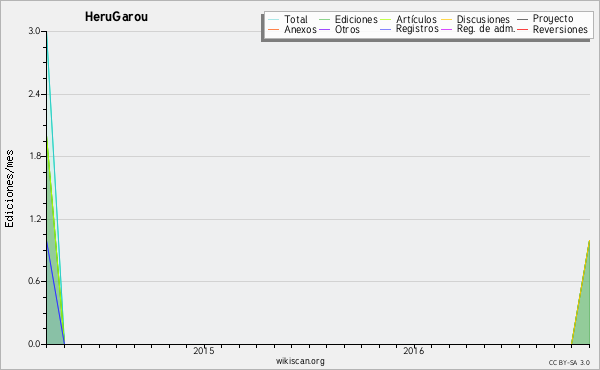Select the Artículos legend entry
This screenshot has width=600, height=370.
[x=416, y=19]
